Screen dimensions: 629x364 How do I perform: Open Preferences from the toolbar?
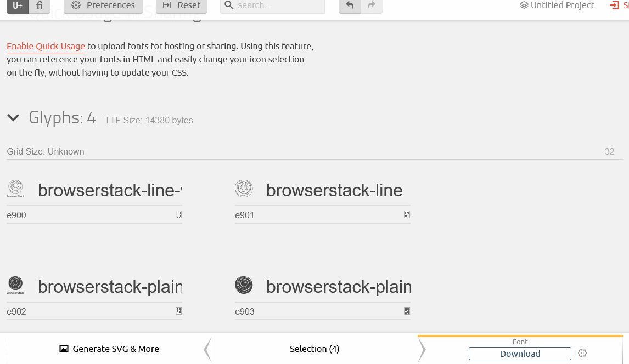[x=103, y=6]
